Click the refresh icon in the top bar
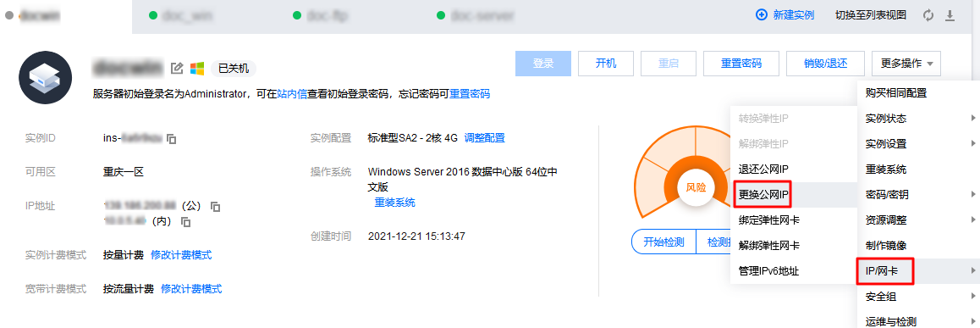 pos(928,15)
